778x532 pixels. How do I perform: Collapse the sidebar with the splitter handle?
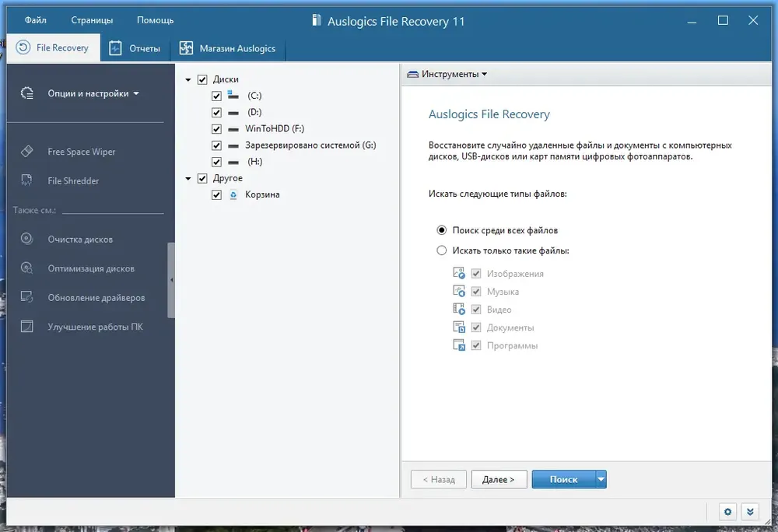(171, 280)
